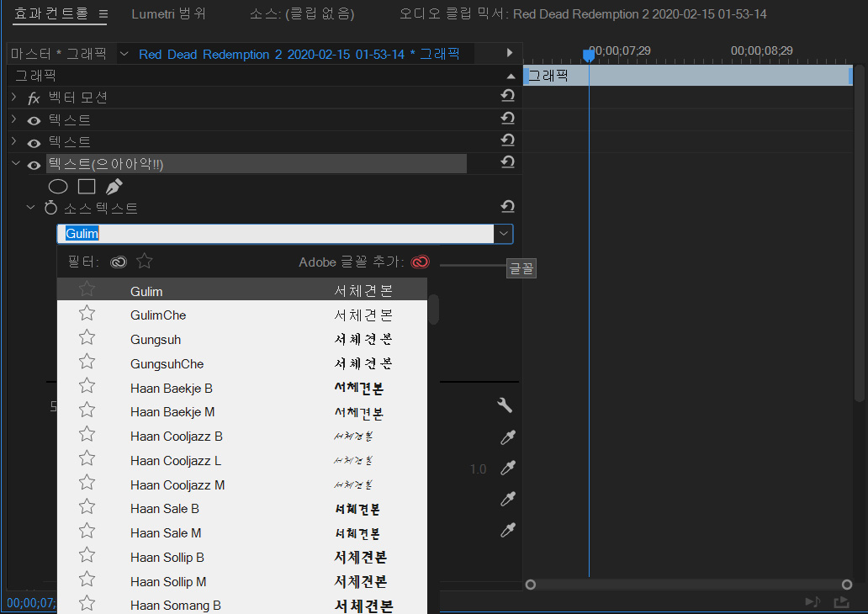Open the 마스터 * 그래픽 clip dropdown
The image size is (868, 614).
click(x=124, y=54)
